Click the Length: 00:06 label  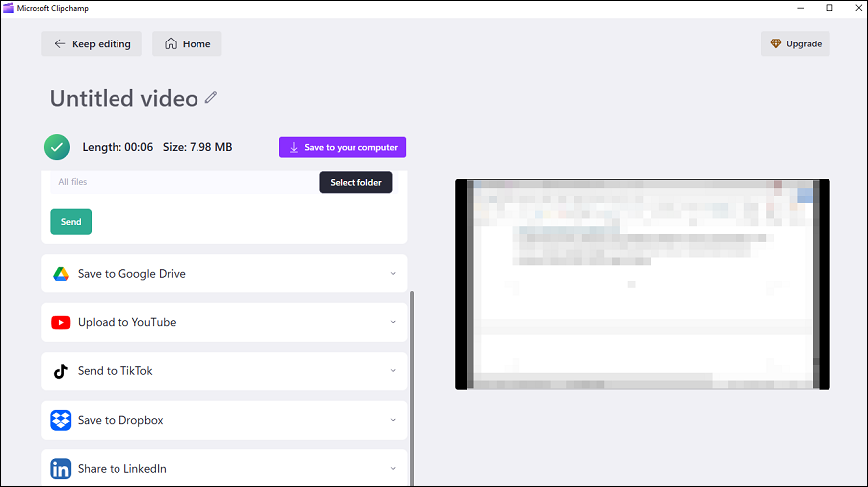pos(118,147)
